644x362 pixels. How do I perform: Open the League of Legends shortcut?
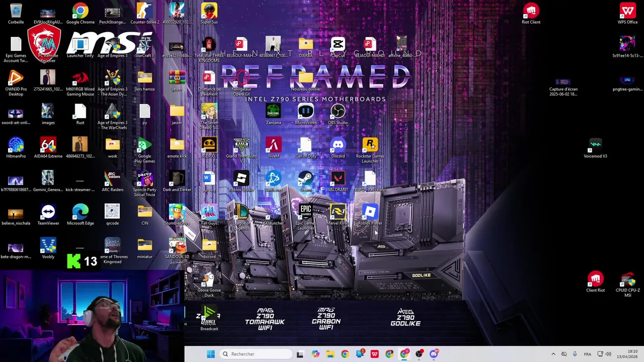pyautogui.click(x=241, y=218)
